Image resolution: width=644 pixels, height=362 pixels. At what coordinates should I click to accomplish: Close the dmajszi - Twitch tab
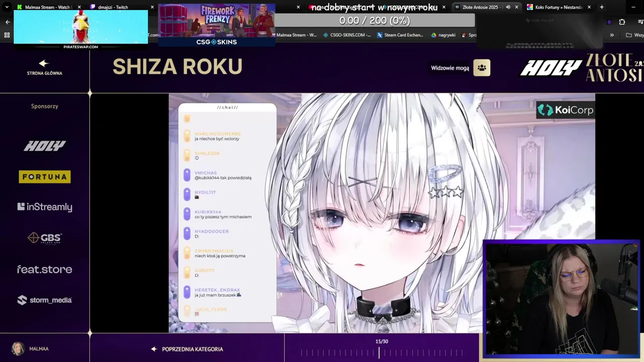(x=152, y=7)
